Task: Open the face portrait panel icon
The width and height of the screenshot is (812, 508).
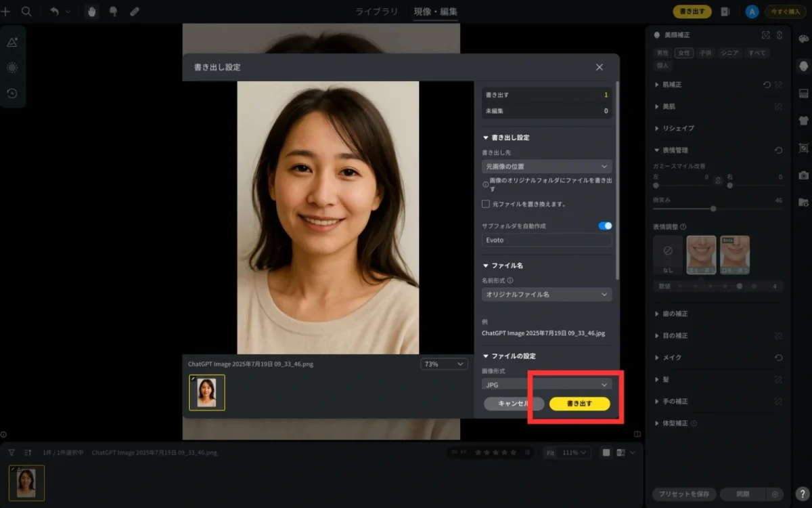Action: coord(804,66)
